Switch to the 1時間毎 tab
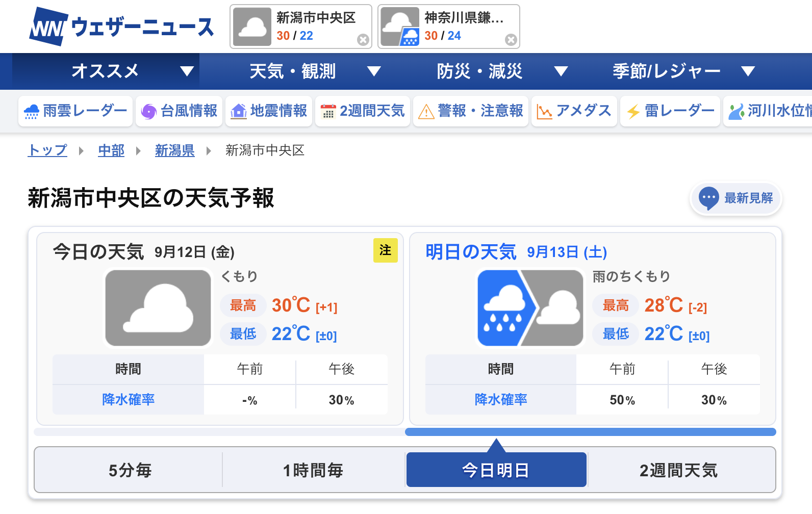The image size is (812, 514). point(313,470)
